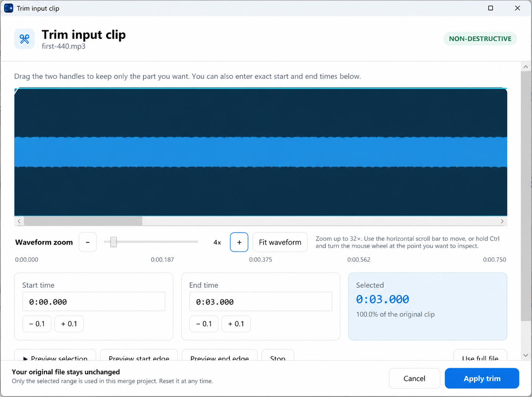Click the waveform display area
The width and height of the screenshot is (532, 397).
(x=261, y=152)
